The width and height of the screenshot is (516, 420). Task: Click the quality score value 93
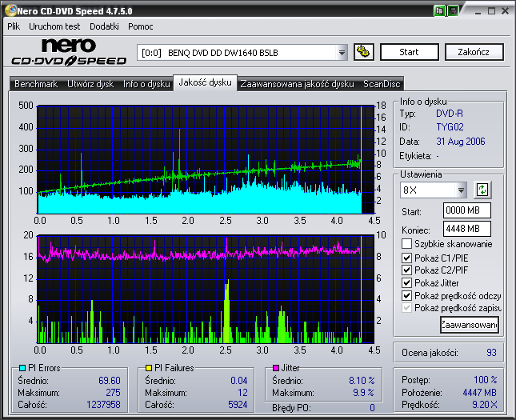click(491, 353)
